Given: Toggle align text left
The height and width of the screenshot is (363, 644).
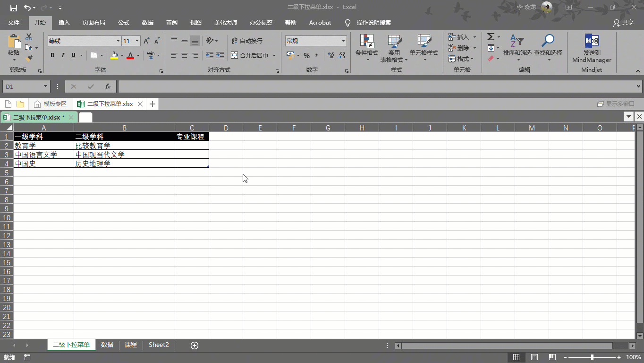Looking at the screenshot, I should (x=174, y=55).
